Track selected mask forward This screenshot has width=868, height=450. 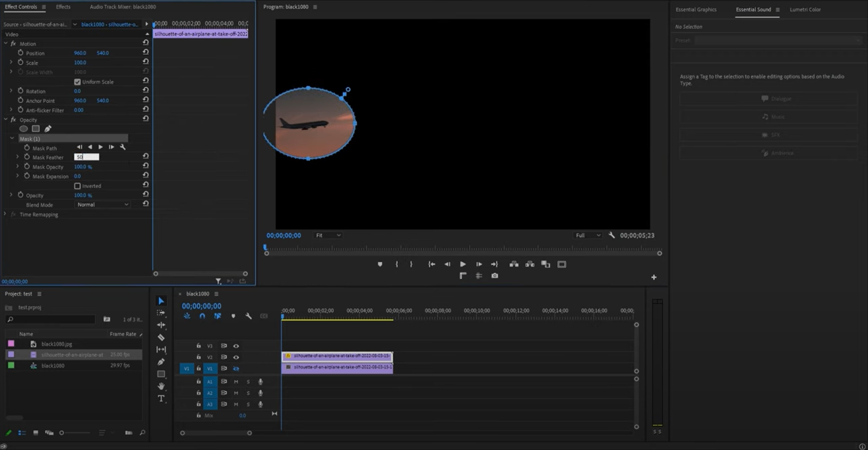100,147
